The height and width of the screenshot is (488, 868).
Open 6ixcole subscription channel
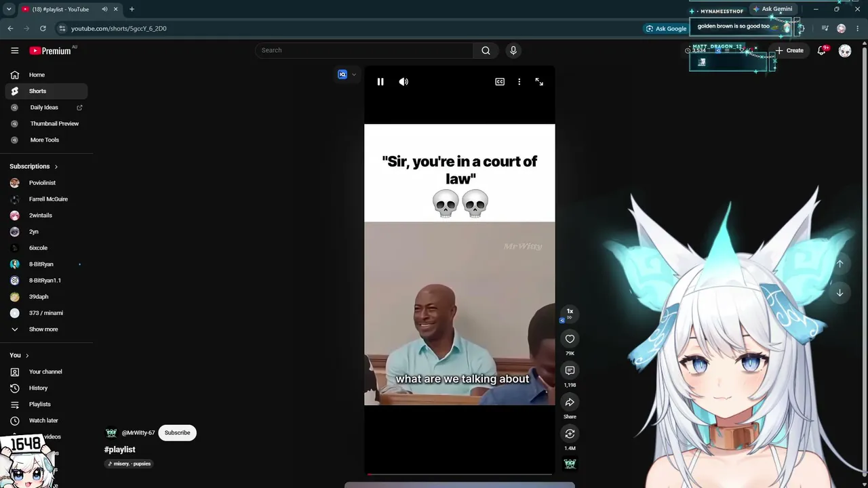(46, 248)
